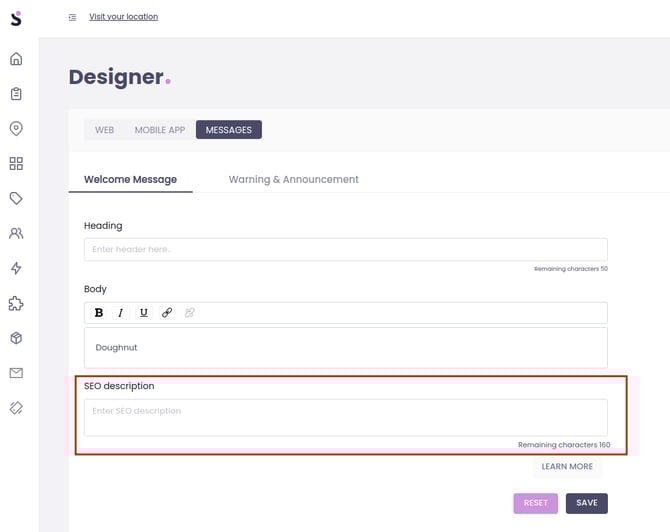This screenshot has width=670, height=532.
Task: Follow the Visit your location link
Action: [123, 17]
